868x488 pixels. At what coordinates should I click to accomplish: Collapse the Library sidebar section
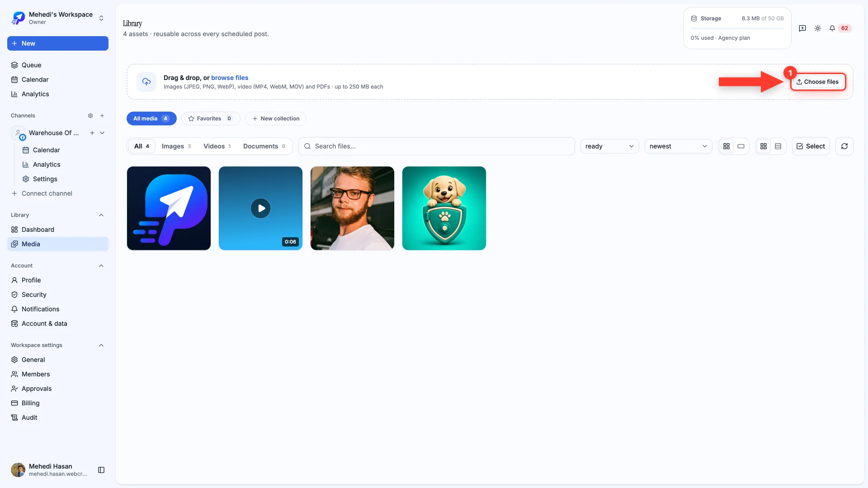point(101,215)
